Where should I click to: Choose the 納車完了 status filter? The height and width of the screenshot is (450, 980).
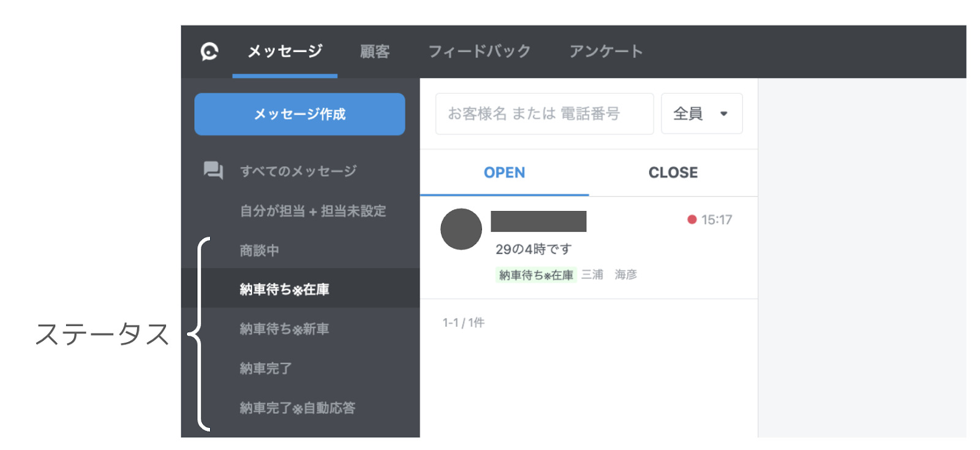265,368
